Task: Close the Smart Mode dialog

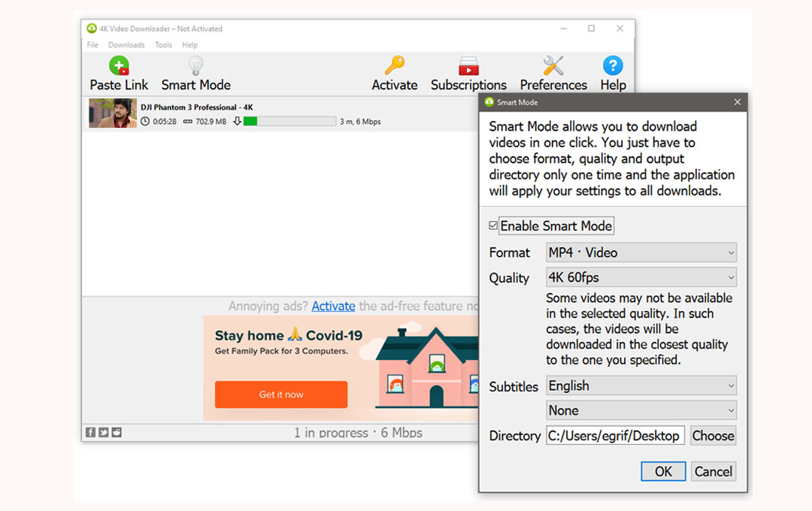Action: (738, 102)
